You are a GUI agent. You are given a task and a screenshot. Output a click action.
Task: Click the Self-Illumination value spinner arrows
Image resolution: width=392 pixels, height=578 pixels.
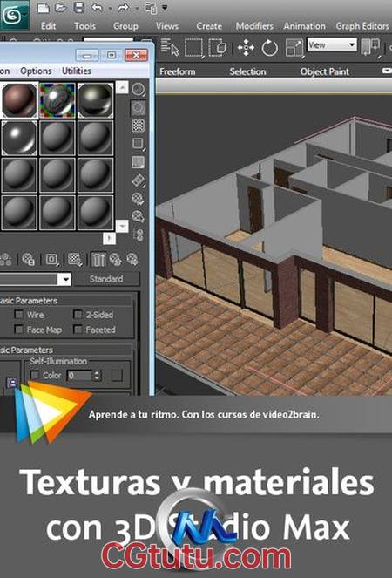tap(97, 375)
